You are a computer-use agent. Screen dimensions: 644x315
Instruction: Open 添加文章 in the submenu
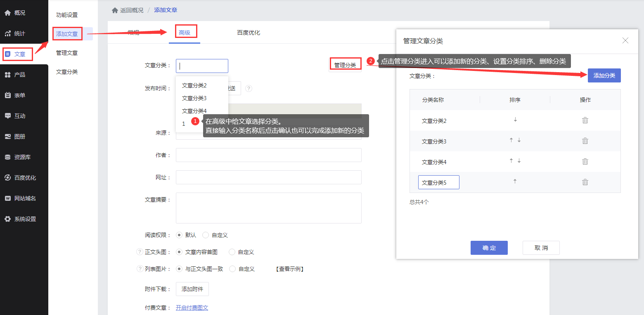pyautogui.click(x=67, y=34)
